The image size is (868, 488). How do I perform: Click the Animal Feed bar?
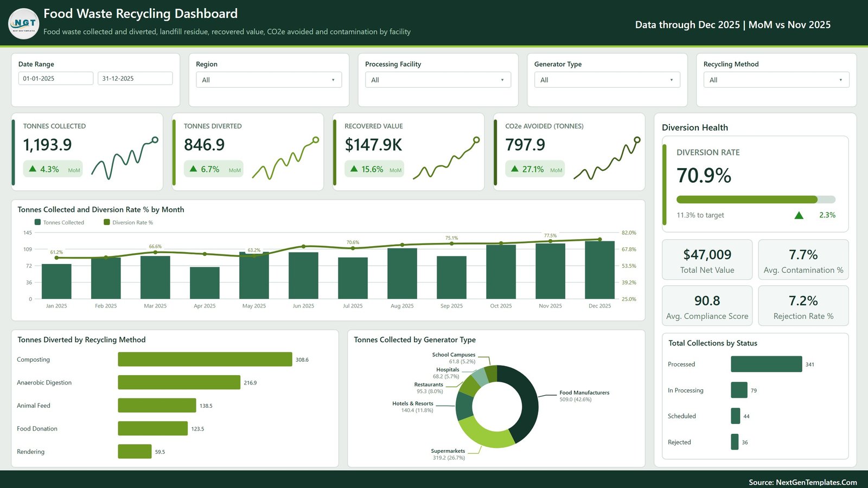(157, 406)
